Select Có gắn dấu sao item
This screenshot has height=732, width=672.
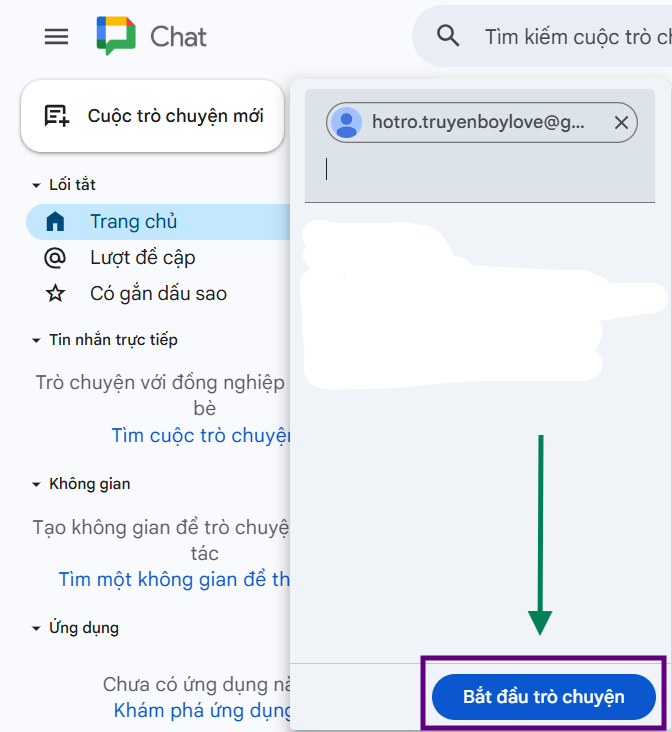click(x=158, y=294)
